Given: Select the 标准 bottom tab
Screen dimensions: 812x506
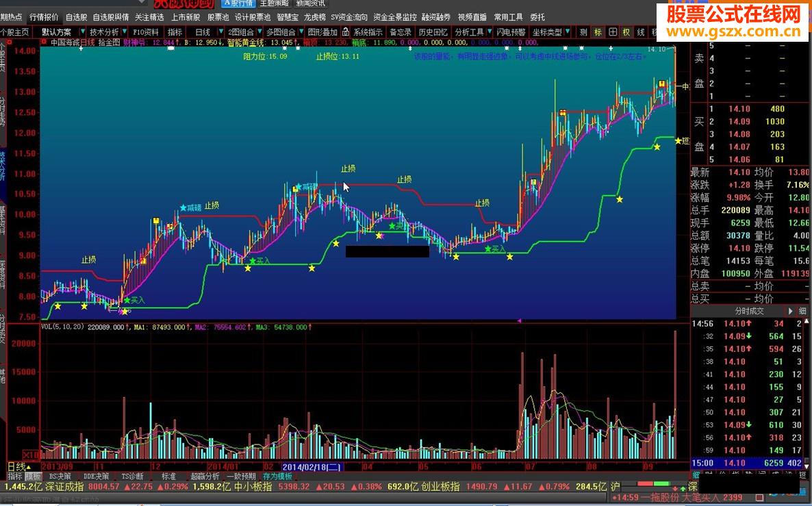Looking at the screenshot, I should [169, 476].
